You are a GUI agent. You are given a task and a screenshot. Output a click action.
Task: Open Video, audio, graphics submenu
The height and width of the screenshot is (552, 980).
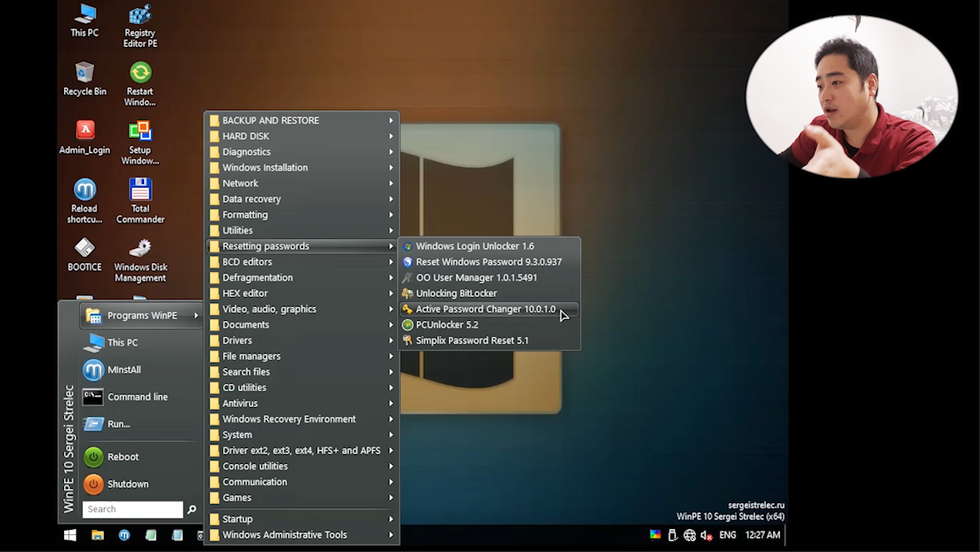pyautogui.click(x=302, y=308)
